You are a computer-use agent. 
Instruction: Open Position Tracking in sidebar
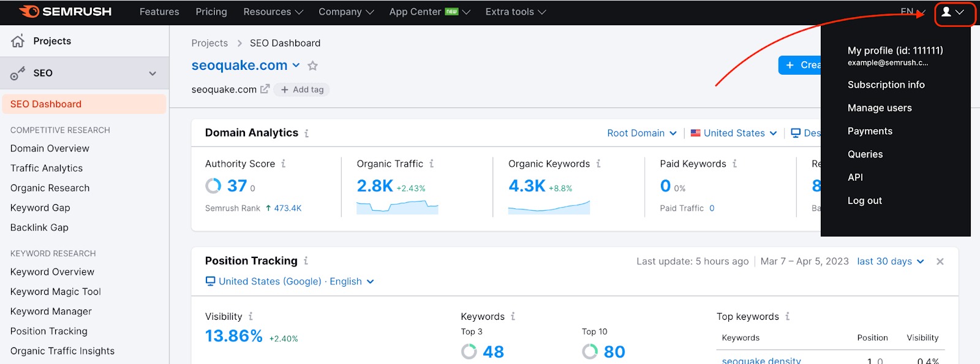49,331
